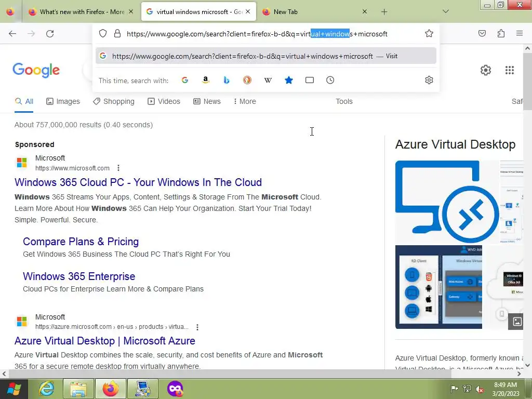The image size is (532, 399).
Task: Open Windows Start menu
Action: (x=13, y=389)
